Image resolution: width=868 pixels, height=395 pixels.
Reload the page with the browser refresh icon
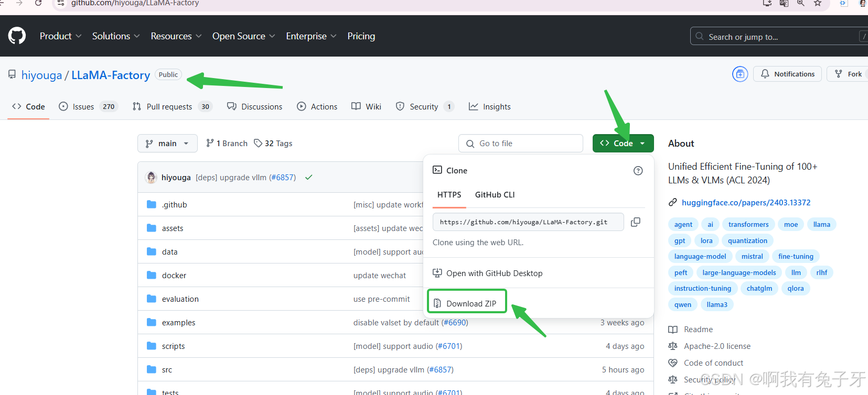click(38, 3)
